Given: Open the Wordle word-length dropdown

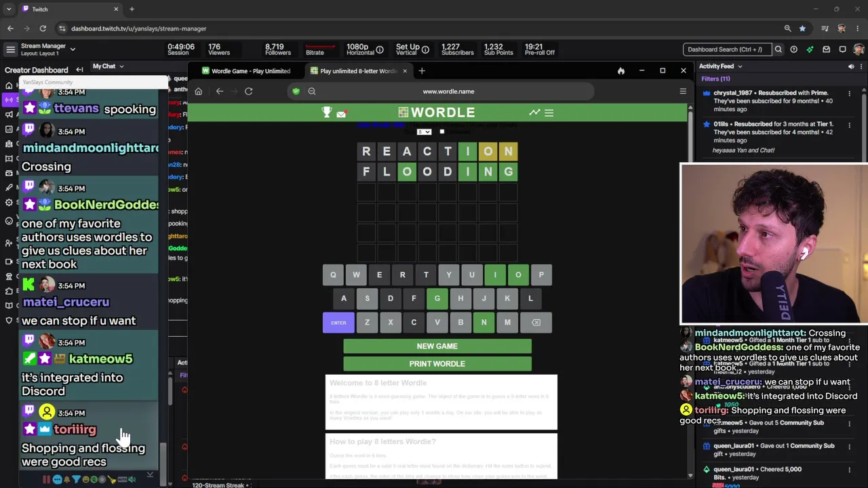Looking at the screenshot, I should tap(425, 131).
